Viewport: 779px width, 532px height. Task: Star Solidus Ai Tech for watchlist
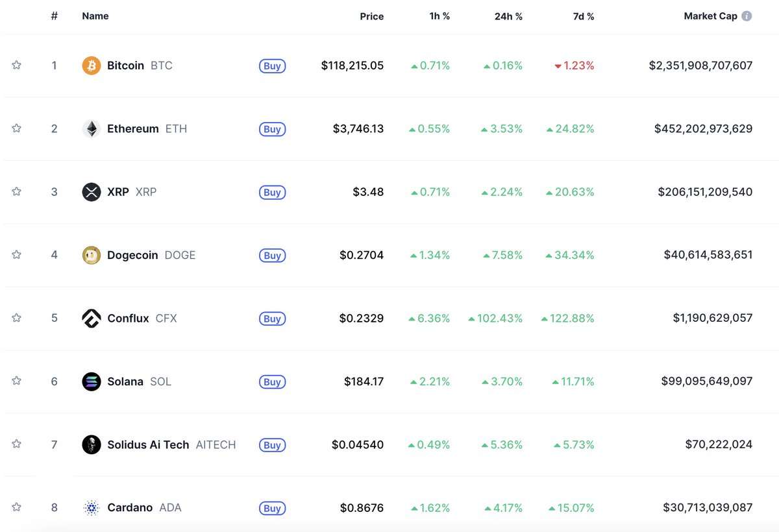[x=17, y=444]
